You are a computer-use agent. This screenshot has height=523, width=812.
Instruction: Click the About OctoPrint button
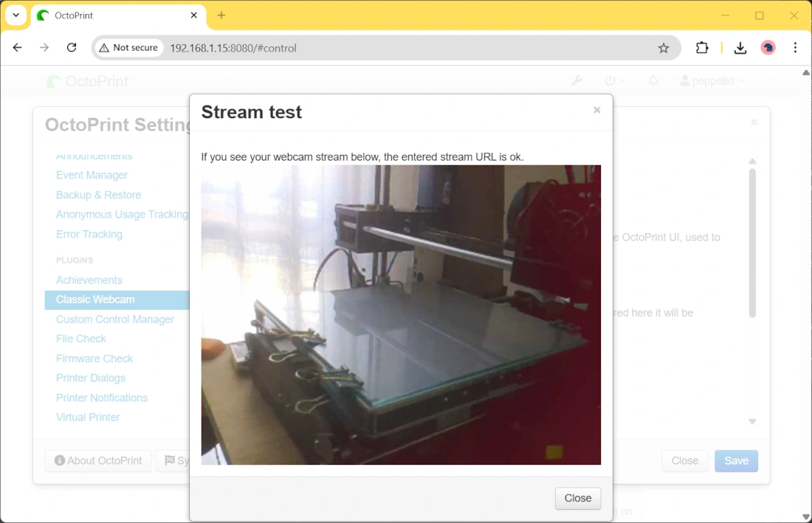coord(98,460)
